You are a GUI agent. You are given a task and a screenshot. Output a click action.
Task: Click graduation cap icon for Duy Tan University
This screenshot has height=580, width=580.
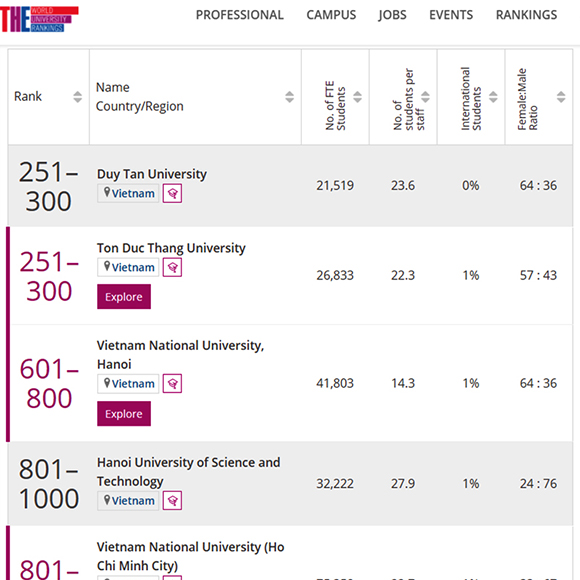[x=172, y=193]
